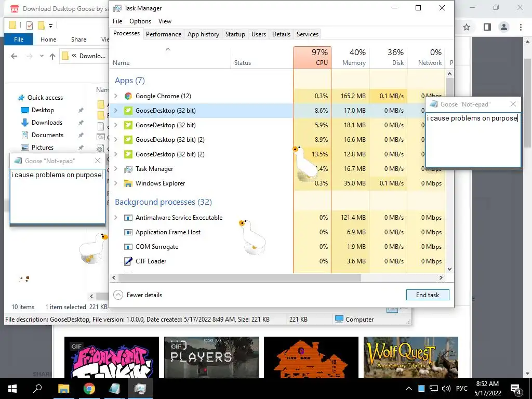Switch to the Users tab
This screenshot has height=399, width=532.
(x=259, y=34)
